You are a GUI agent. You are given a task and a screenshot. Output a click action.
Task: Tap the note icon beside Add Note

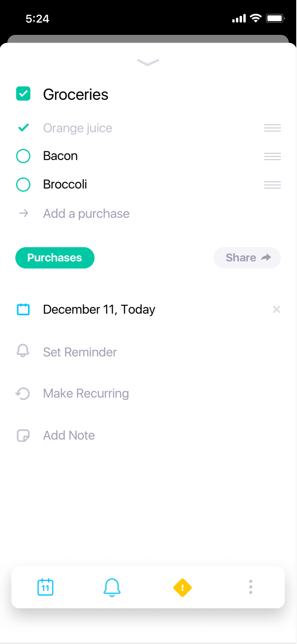(x=23, y=435)
